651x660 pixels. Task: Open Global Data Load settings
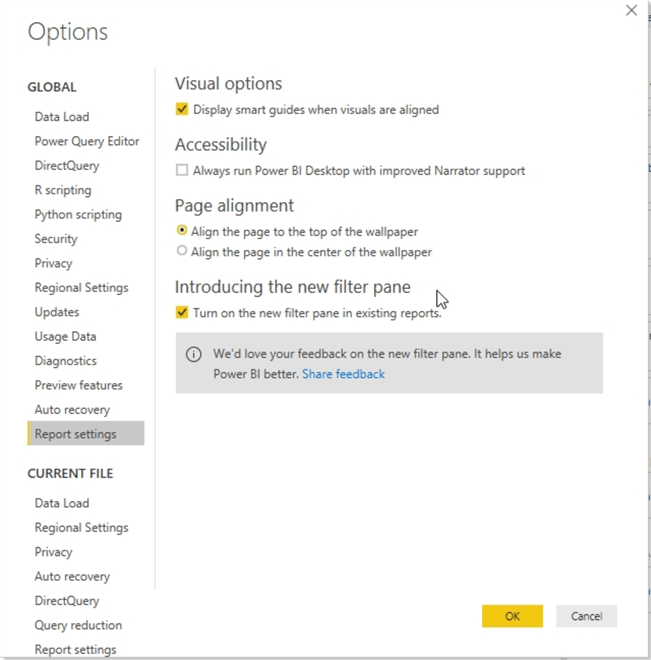coord(62,117)
